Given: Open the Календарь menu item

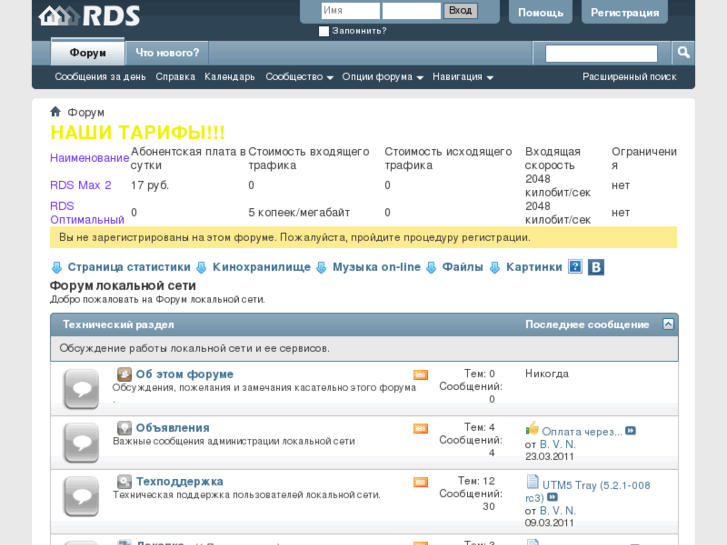Looking at the screenshot, I should (230, 77).
